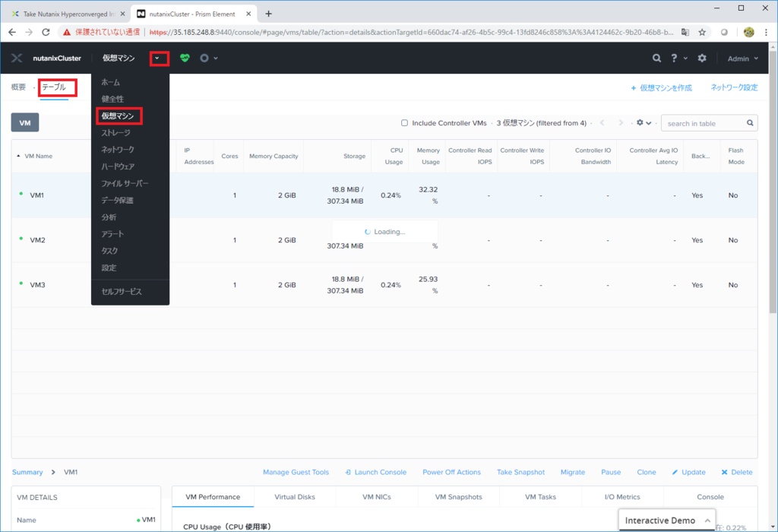778x532 pixels.
Task: Bookmark this page with star icon
Action: click(702, 32)
